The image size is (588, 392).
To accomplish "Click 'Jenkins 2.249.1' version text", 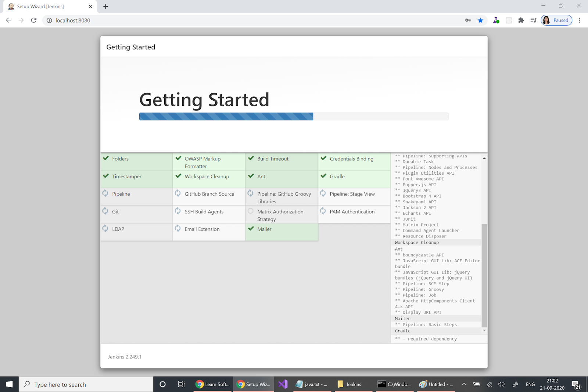I will pyautogui.click(x=125, y=357).
